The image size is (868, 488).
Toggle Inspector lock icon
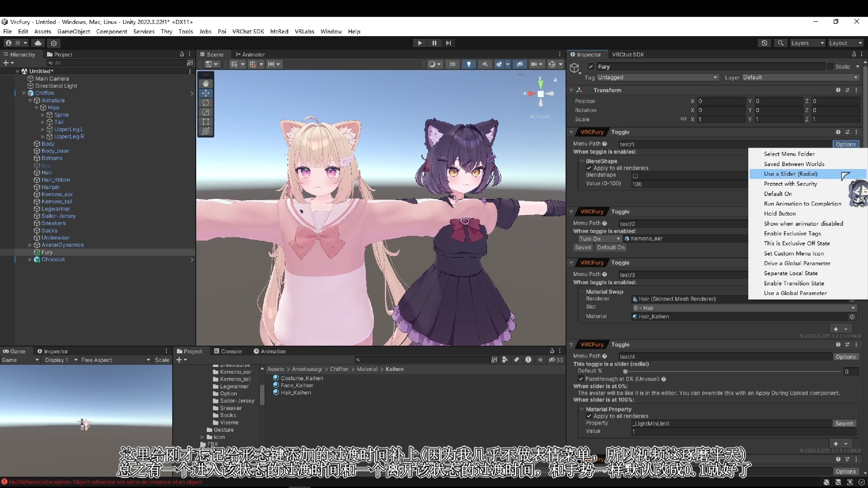pos(854,54)
